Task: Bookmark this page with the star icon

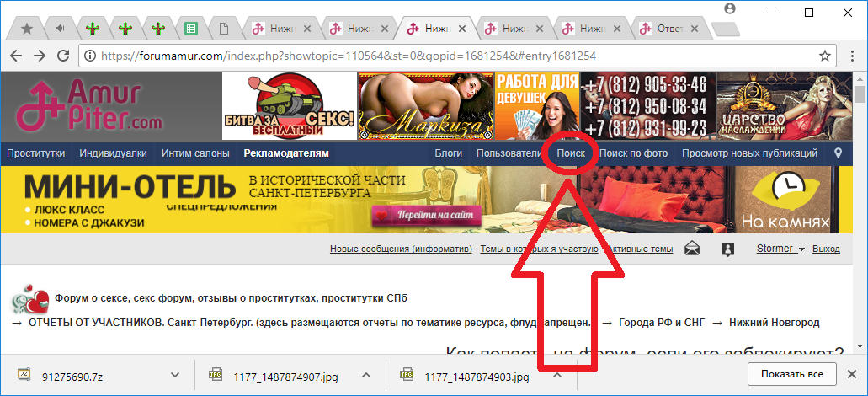Action: [x=825, y=56]
